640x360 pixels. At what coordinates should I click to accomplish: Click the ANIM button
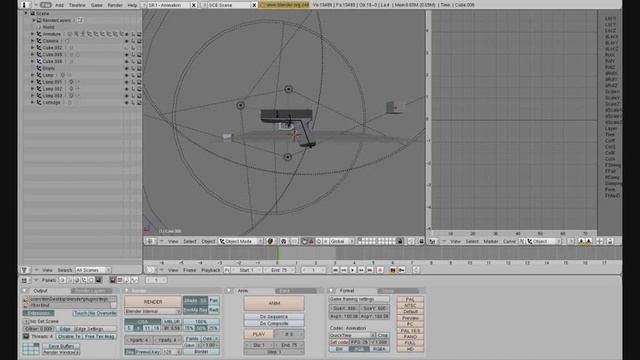[x=274, y=303]
